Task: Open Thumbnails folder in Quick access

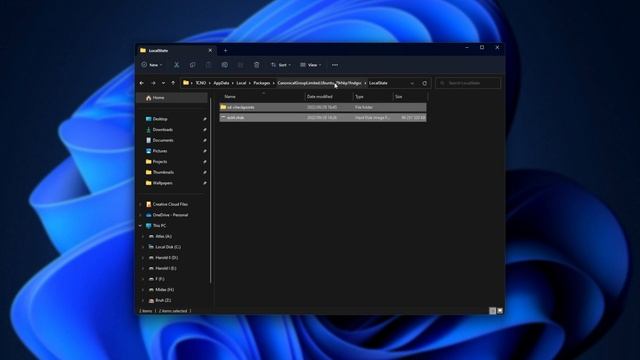Action: coord(163,172)
